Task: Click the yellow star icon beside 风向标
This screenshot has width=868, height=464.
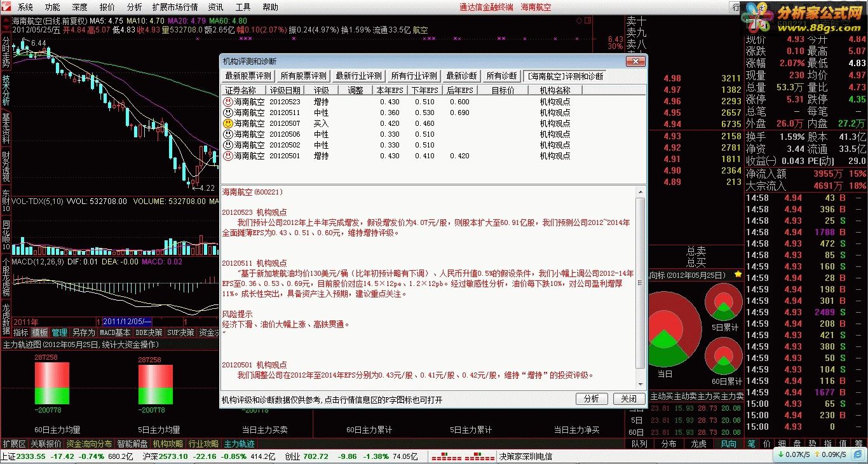Action: pyautogui.click(x=738, y=275)
